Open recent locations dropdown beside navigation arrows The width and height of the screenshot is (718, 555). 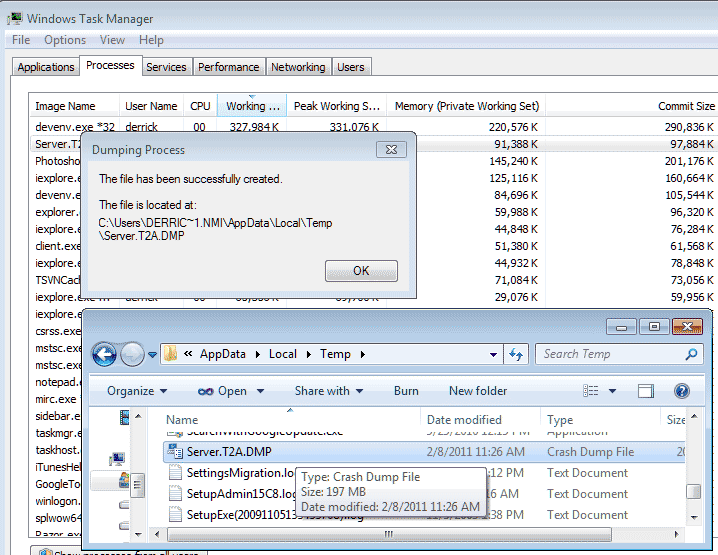[x=152, y=354]
